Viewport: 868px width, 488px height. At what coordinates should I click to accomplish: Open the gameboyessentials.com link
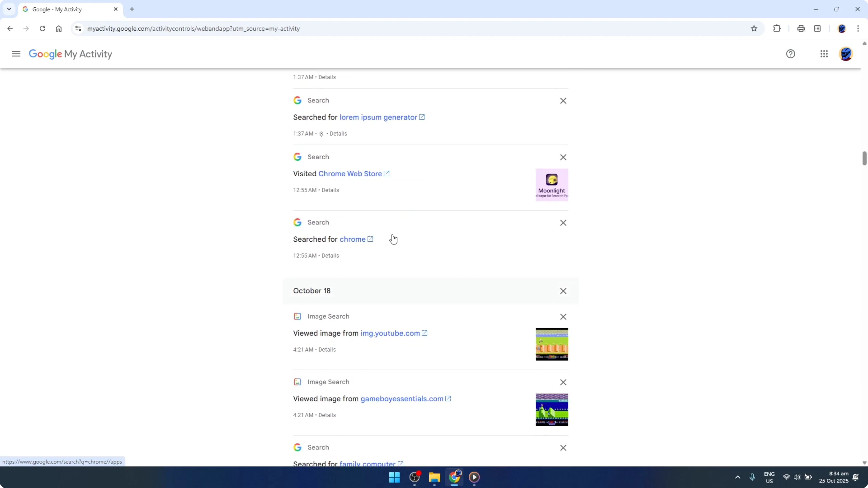pyautogui.click(x=402, y=399)
